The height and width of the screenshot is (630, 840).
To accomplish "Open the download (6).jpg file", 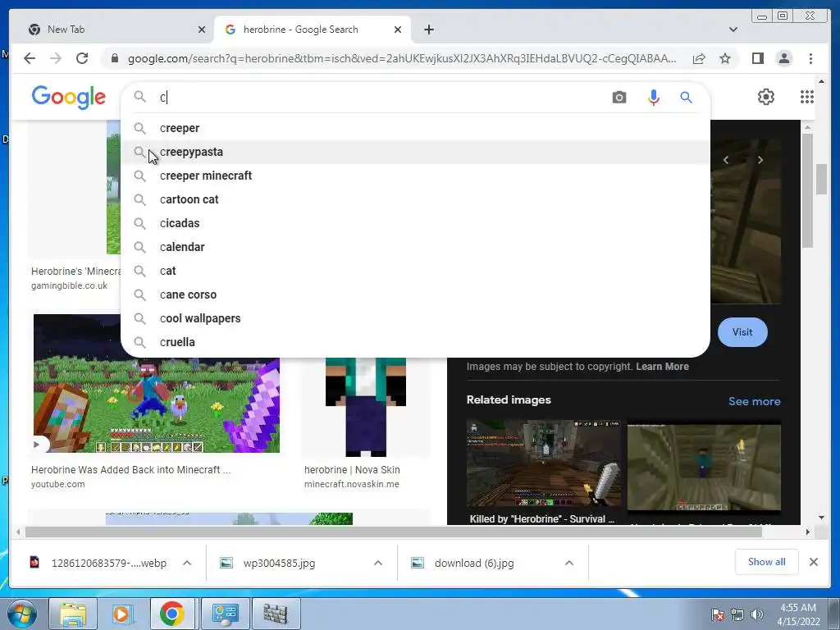I will 474,563.
